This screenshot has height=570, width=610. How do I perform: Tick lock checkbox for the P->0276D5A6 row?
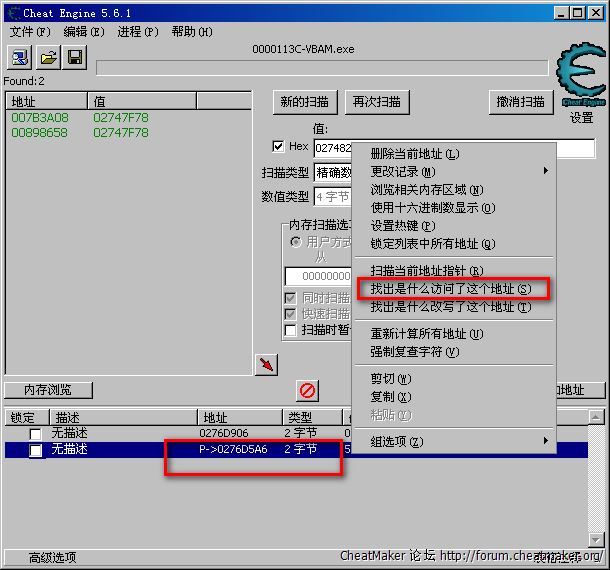coord(36,451)
